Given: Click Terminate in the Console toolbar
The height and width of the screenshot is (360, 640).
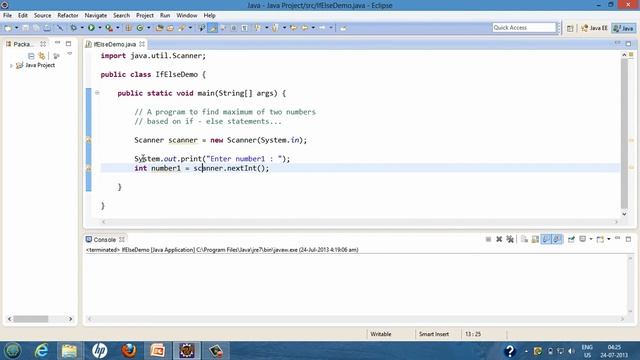Looking at the screenshot, I should (488, 239).
